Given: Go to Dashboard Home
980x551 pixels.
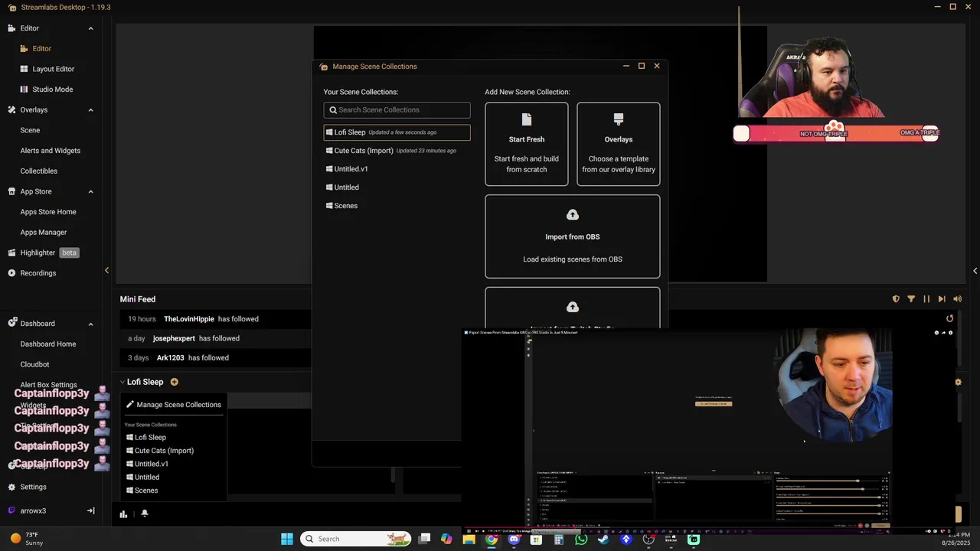Looking at the screenshot, I should (x=47, y=344).
